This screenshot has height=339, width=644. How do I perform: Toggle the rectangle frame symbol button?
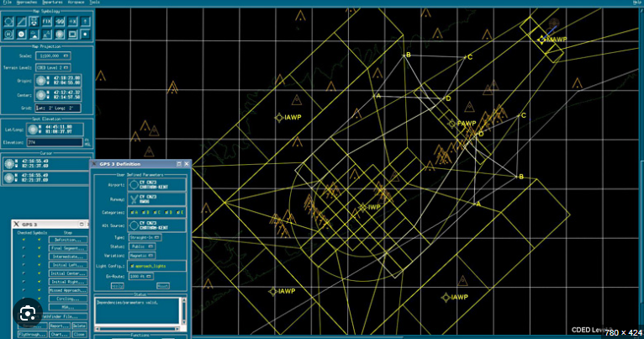[72, 34]
